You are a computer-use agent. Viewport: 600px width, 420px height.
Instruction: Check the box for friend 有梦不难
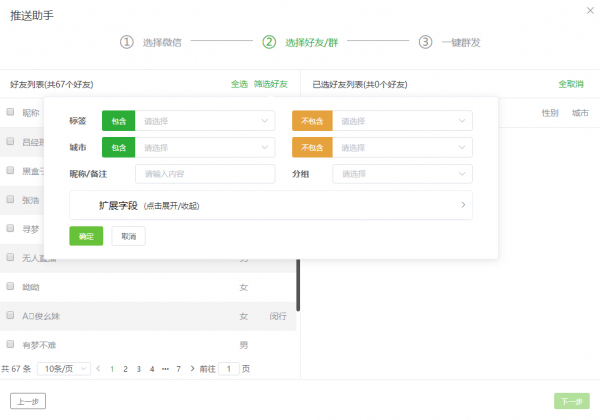click(11, 345)
